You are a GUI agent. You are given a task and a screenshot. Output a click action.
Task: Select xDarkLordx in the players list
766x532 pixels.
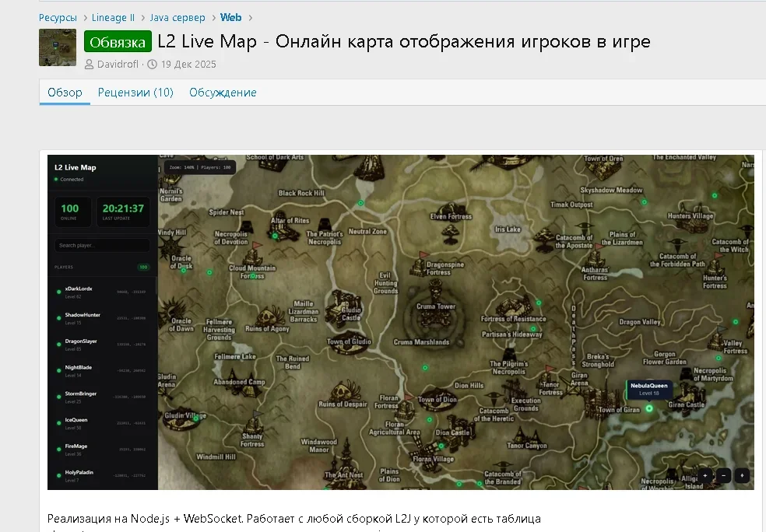(x=102, y=292)
